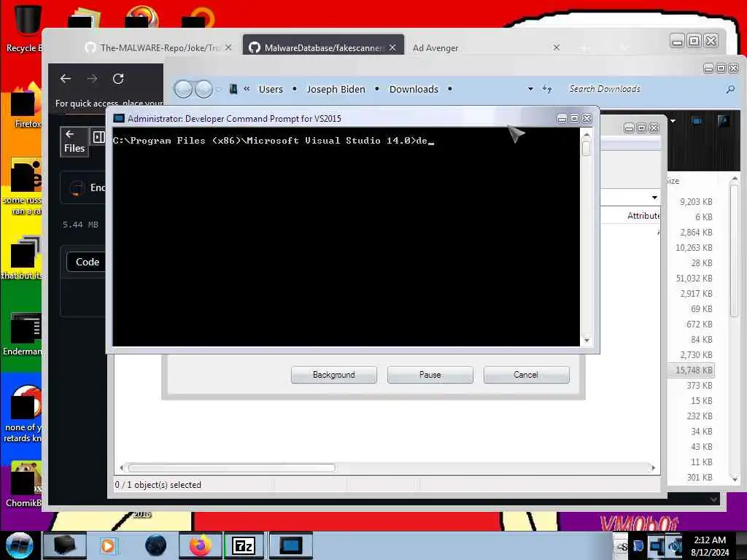Click the Code button on GitHub

pyautogui.click(x=88, y=262)
